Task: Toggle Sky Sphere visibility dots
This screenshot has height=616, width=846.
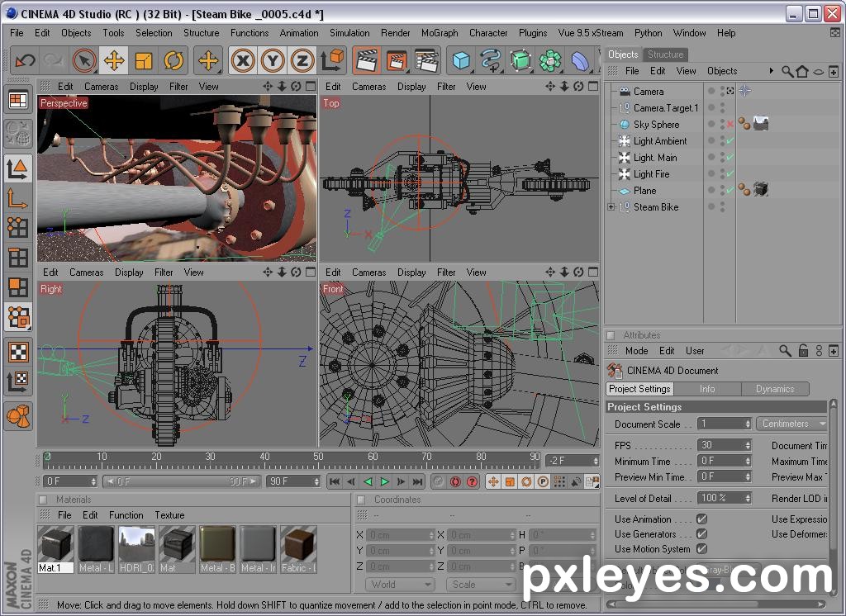Action: [x=722, y=125]
